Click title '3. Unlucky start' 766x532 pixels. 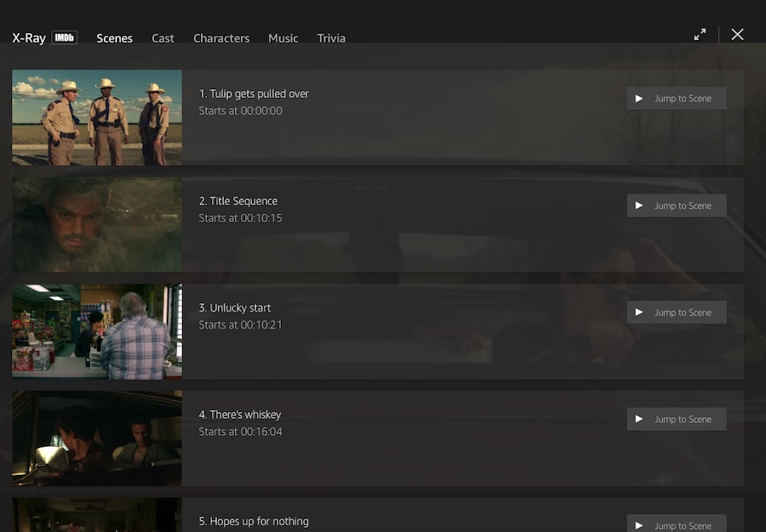(235, 308)
